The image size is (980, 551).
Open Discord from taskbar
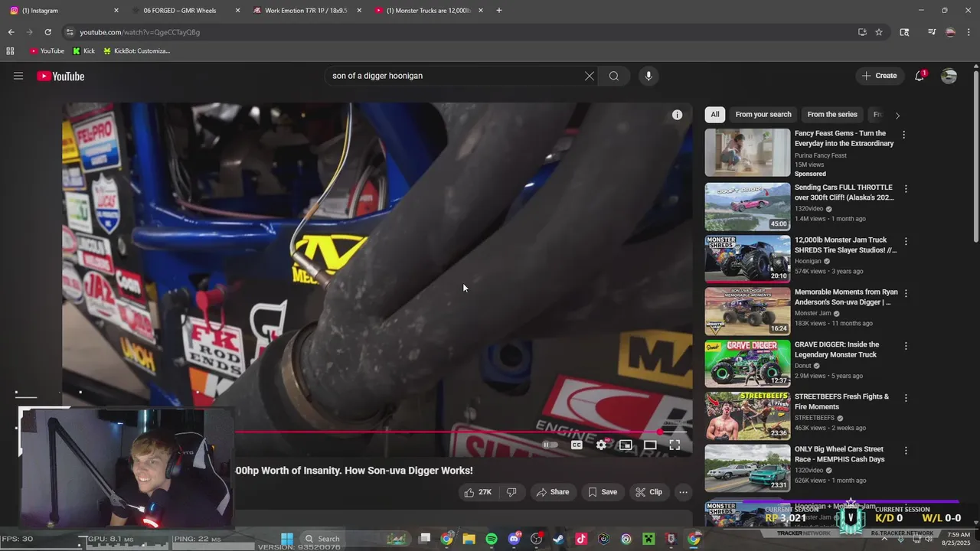(514, 539)
